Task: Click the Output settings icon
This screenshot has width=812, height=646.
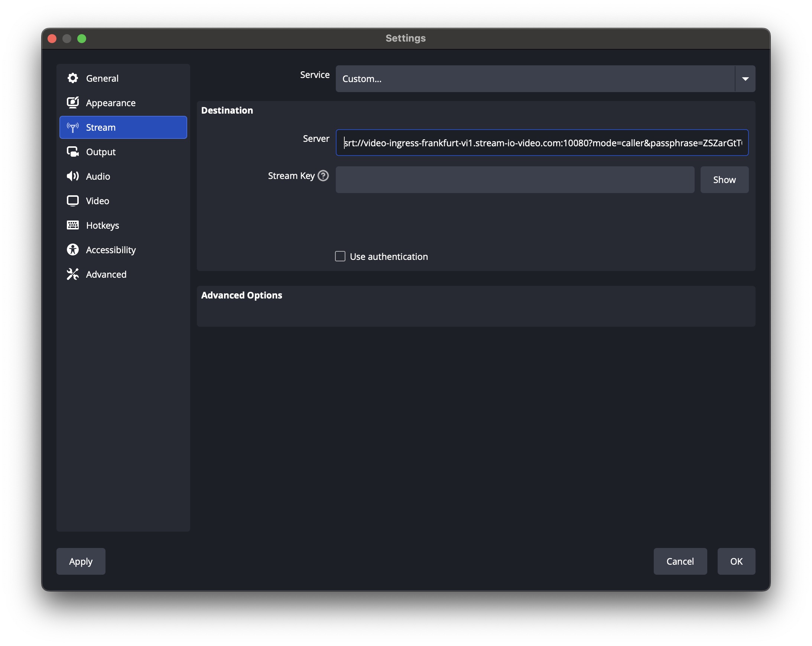Action: pos(73,152)
